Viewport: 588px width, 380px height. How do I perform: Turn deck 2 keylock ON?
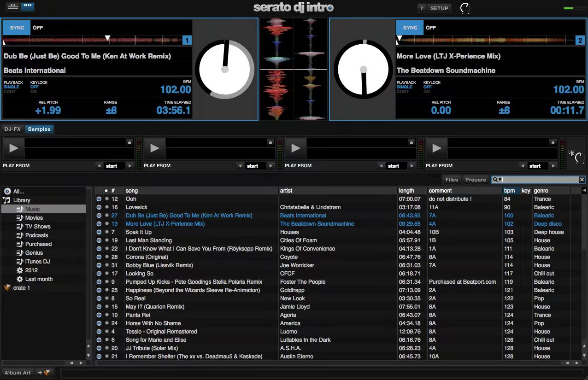(x=427, y=92)
